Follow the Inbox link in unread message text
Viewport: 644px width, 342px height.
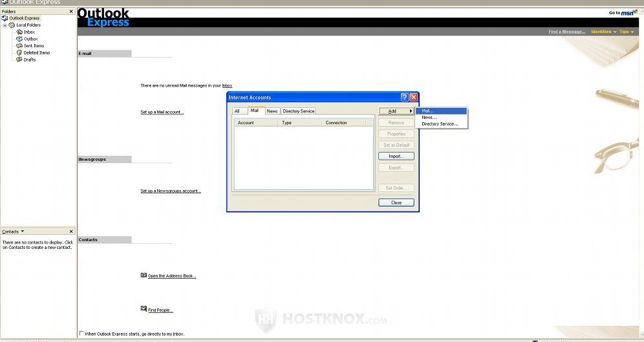click(x=227, y=86)
